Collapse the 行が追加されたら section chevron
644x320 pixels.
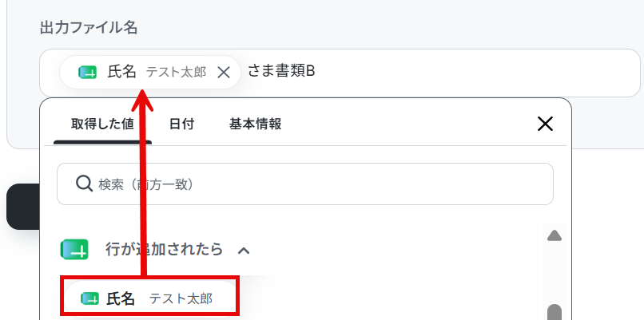(244, 251)
